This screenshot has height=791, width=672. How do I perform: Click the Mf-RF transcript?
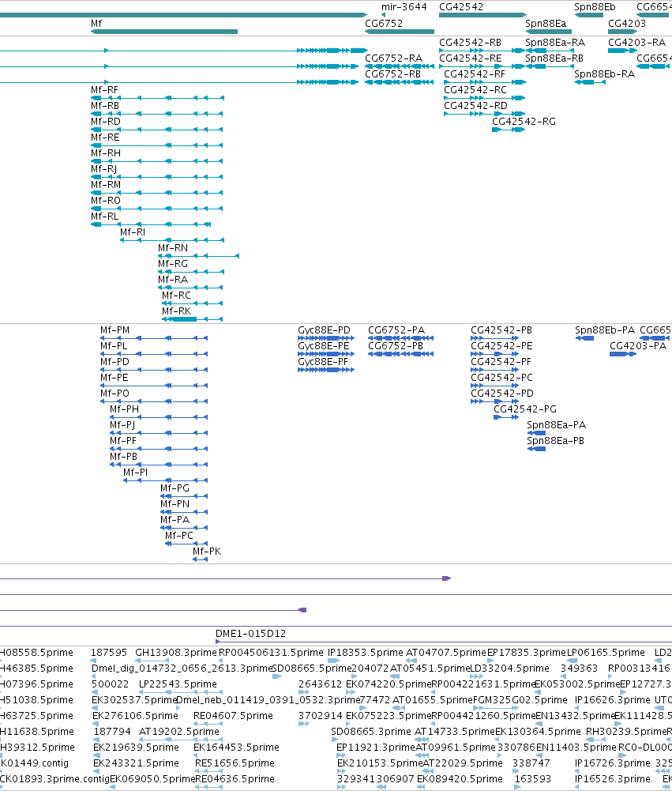point(157,98)
